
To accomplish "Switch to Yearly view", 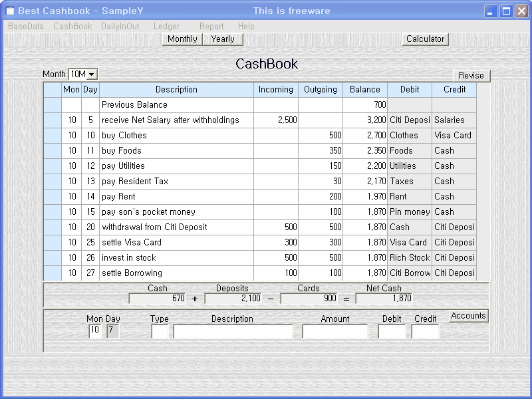I will [x=223, y=39].
